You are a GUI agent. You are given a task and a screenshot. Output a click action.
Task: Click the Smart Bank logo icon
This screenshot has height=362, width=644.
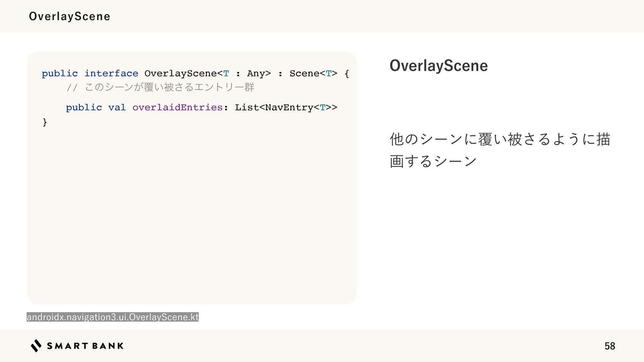click(x=36, y=346)
